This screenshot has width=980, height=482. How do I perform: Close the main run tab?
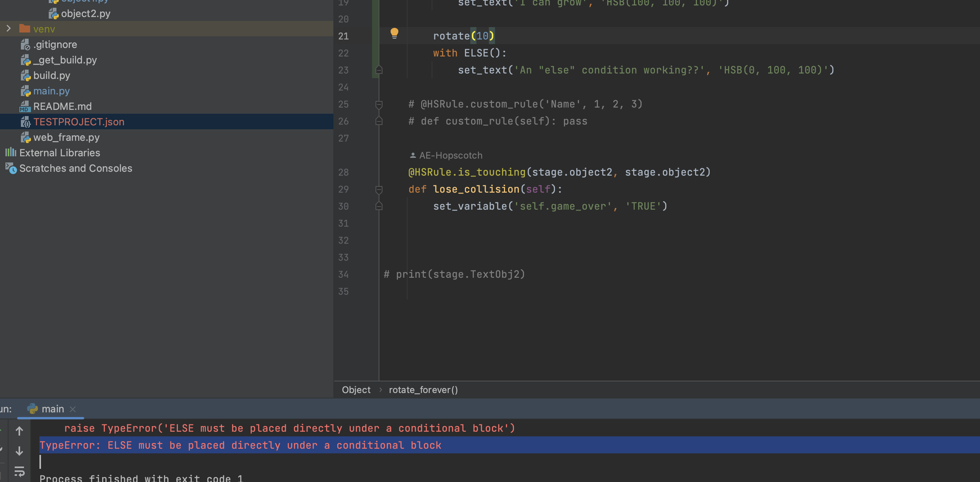pyautogui.click(x=73, y=409)
